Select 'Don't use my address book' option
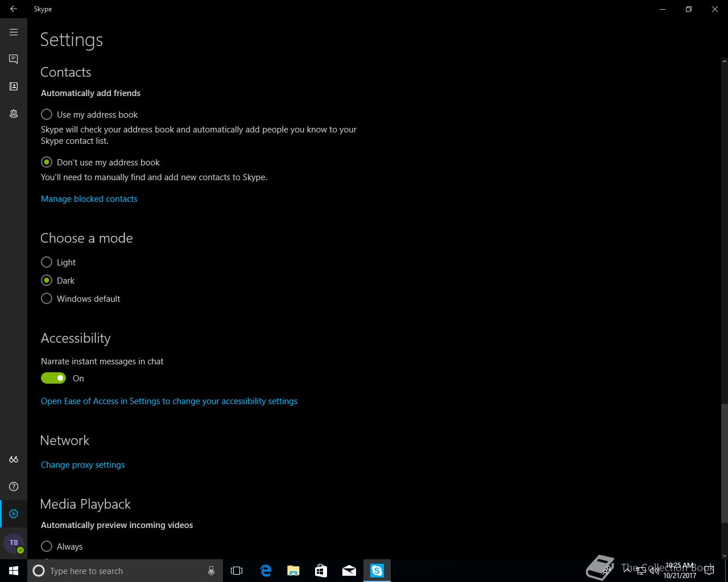The width and height of the screenshot is (728, 582). (100, 162)
